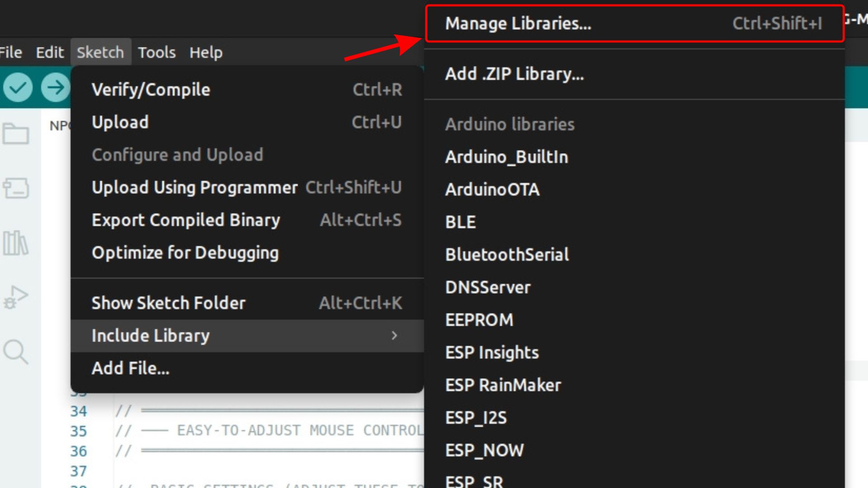Include the EEPROM library

635,319
